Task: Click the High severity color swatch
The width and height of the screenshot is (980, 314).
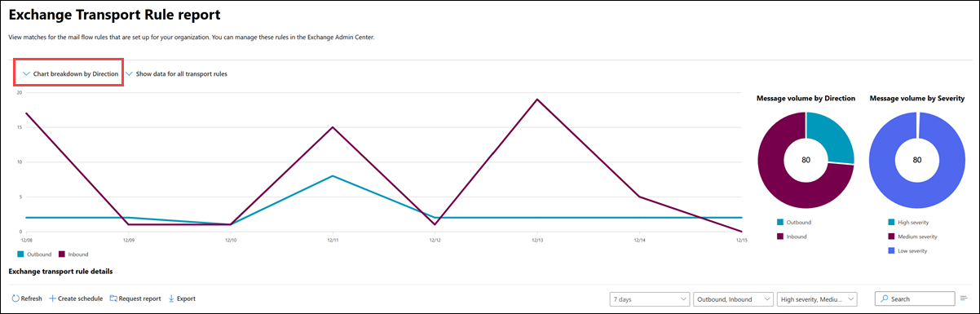Action: (890, 221)
